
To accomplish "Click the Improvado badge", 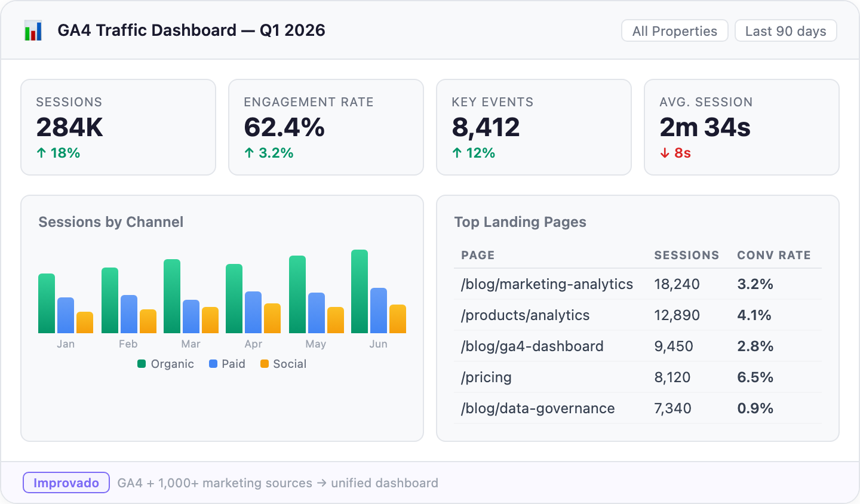I will [66, 483].
